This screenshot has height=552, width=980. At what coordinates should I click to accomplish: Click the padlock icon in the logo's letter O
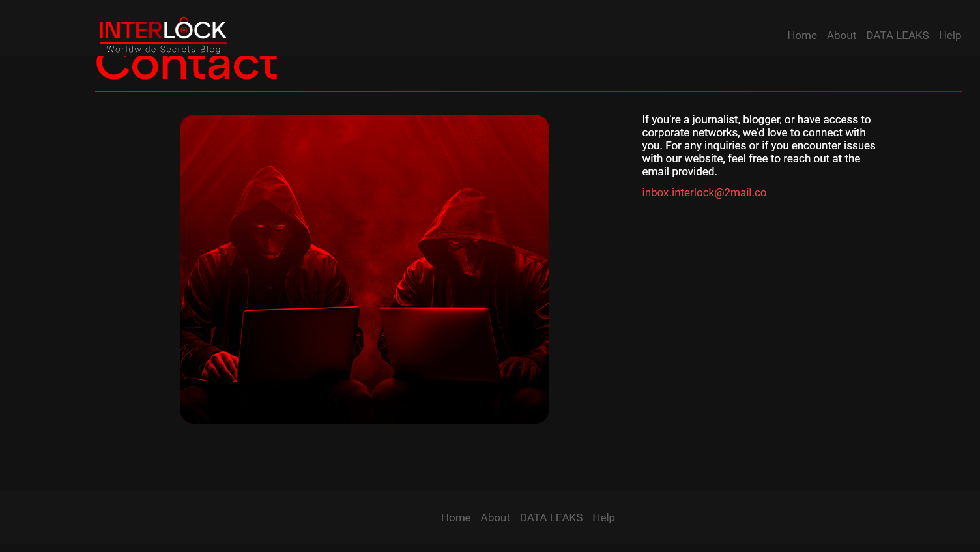pos(184,28)
